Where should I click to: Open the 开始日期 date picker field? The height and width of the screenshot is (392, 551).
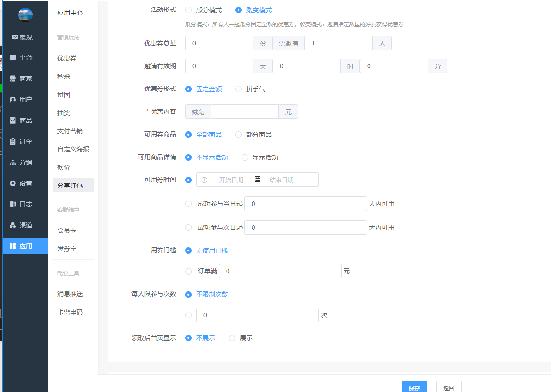click(x=231, y=180)
